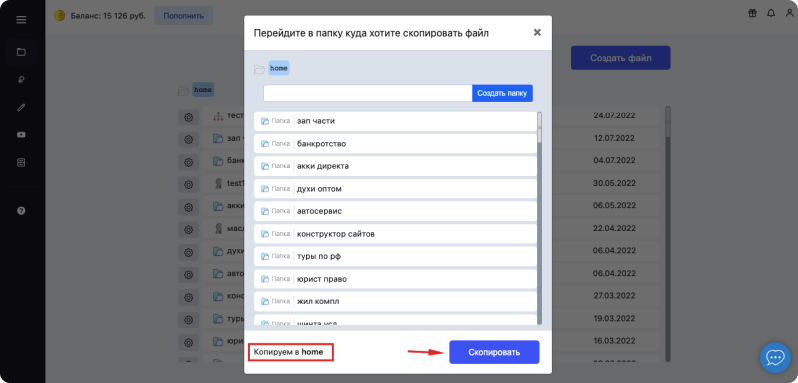The width and height of the screenshot is (798, 383).
Task: Open the hamburger menu in the sidebar
Action: (21, 20)
